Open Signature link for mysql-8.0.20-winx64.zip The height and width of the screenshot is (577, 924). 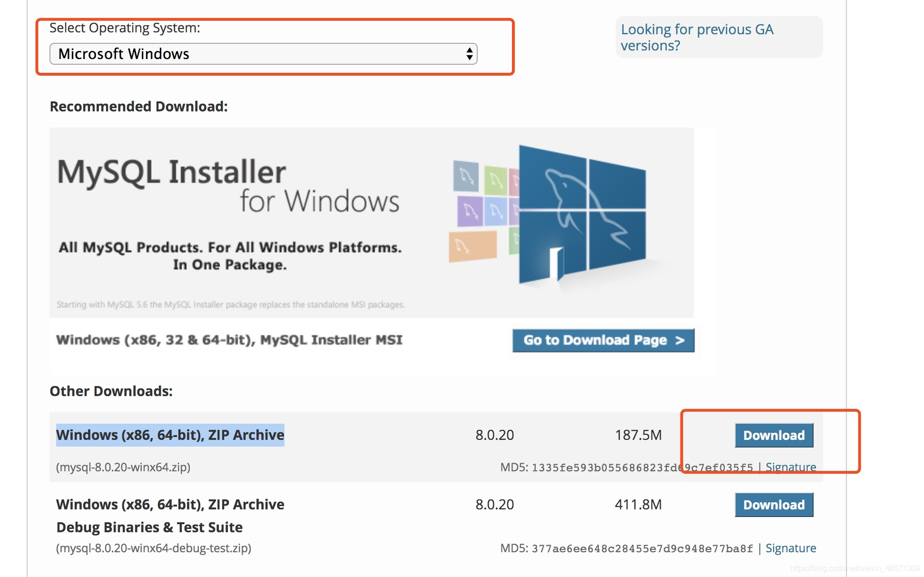[790, 467]
